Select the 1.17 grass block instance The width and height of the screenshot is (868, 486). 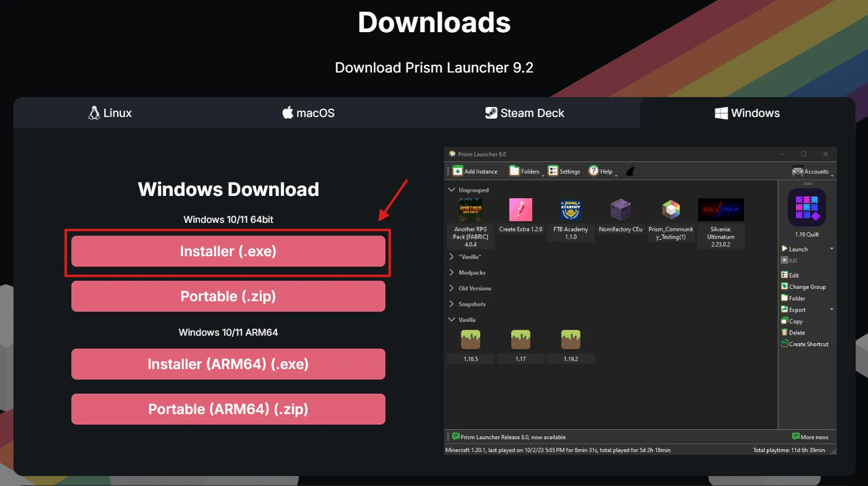coord(521,340)
